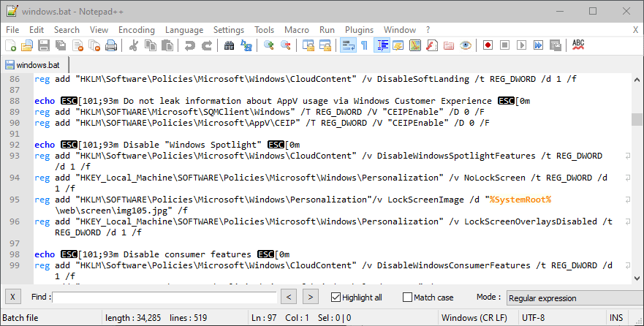Toggle the indent guide icon
This screenshot has width=644, height=326.
click(x=382, y=45)
